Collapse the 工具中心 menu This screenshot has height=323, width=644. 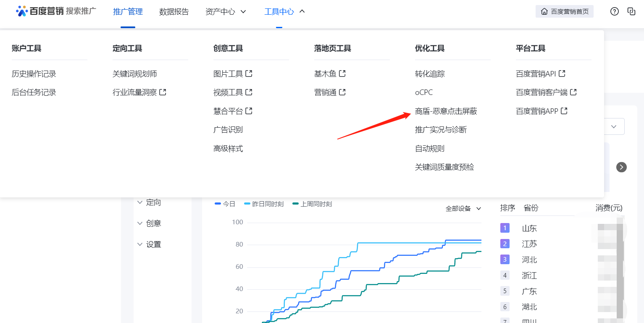click(285, 12)
